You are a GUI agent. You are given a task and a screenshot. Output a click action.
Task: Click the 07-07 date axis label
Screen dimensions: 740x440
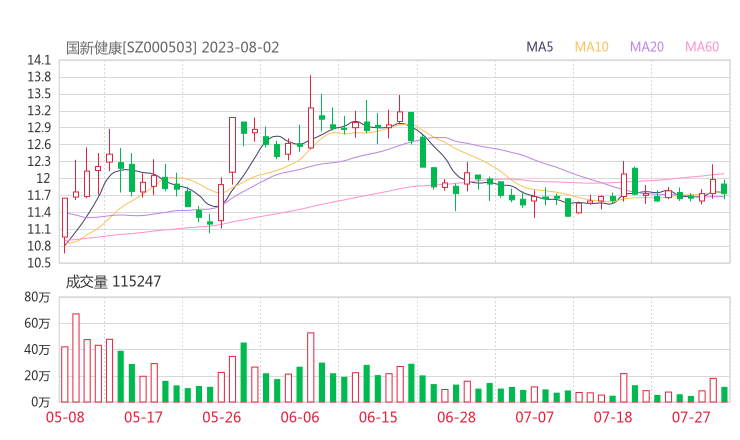coord(534,417)
